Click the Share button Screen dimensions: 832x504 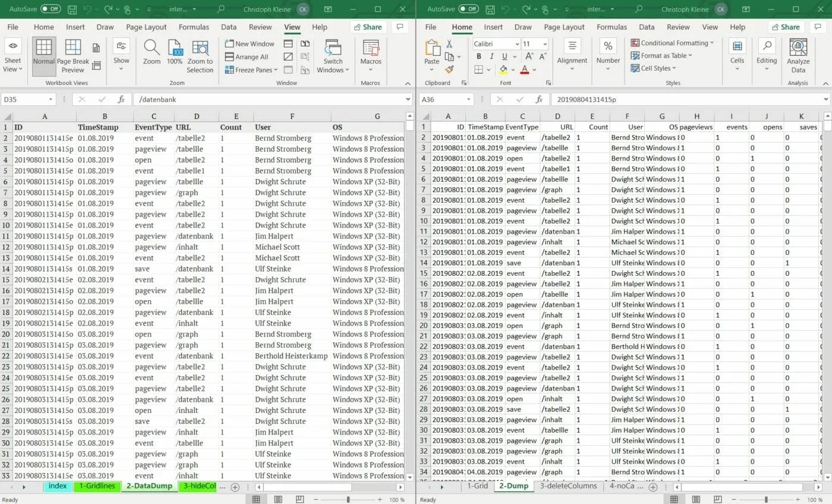(368, 27)
